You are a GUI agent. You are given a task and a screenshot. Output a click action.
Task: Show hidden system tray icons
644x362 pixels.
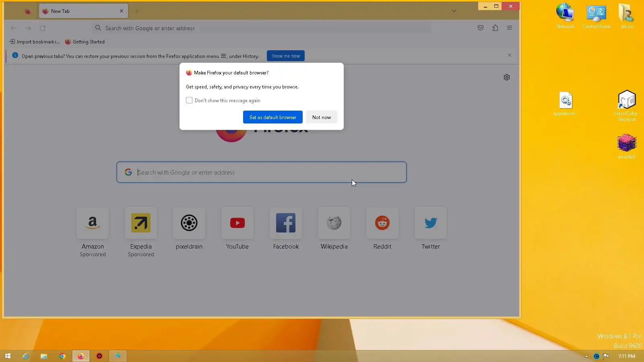pos(586,356)
